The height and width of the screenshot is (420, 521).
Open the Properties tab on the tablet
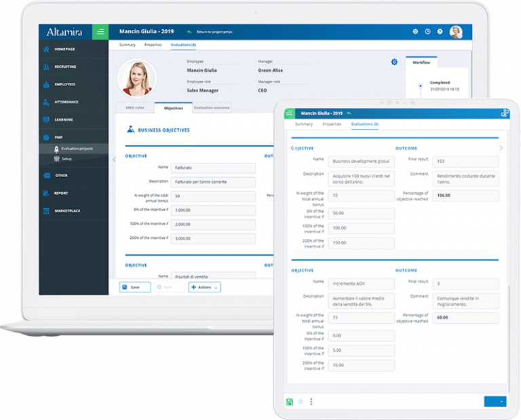pos(332,124)
